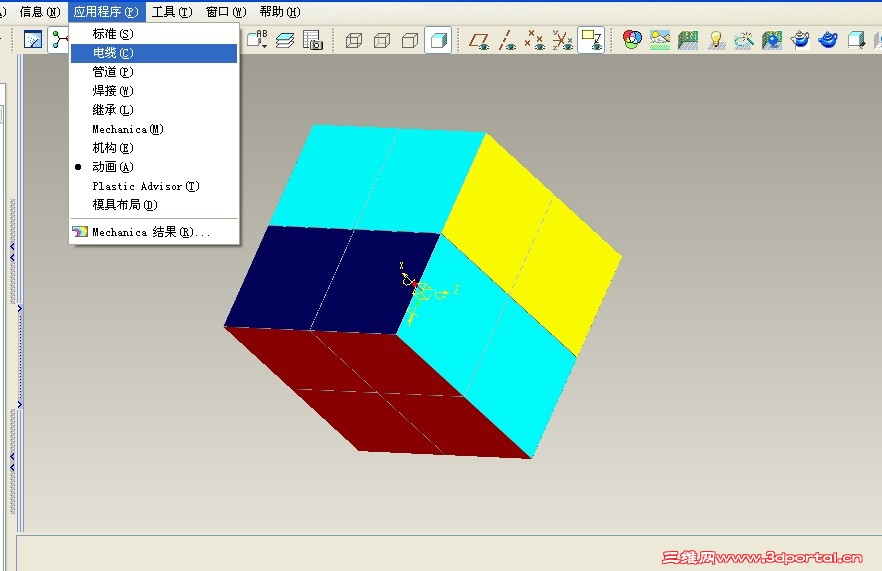The height and width of the screenshot is (571, 882).
Task: Click the lower right-pointing sash arrow
Action: point(20,404)
